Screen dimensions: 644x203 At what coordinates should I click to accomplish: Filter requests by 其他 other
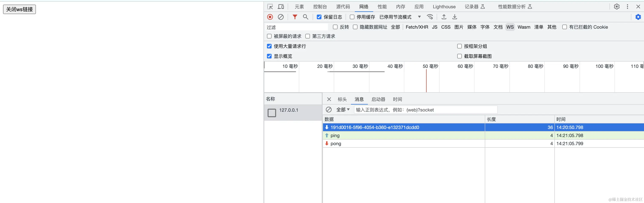click(x=552, y=27)
